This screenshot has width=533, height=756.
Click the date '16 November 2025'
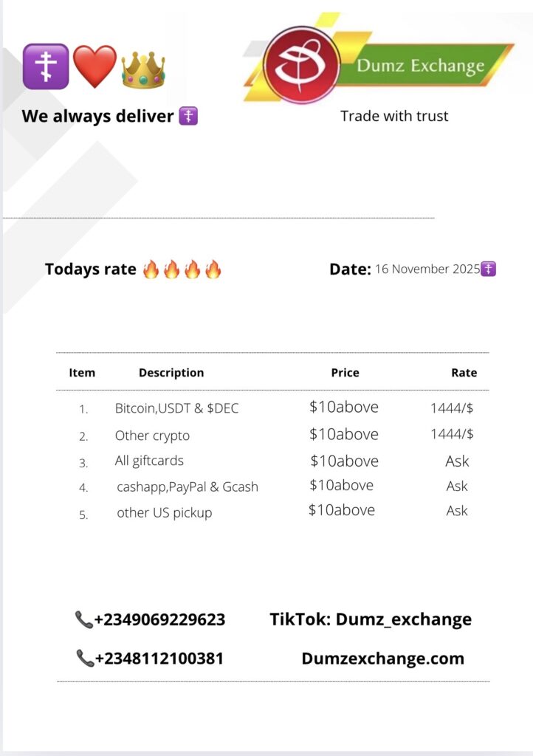click(x=427, y=269)
